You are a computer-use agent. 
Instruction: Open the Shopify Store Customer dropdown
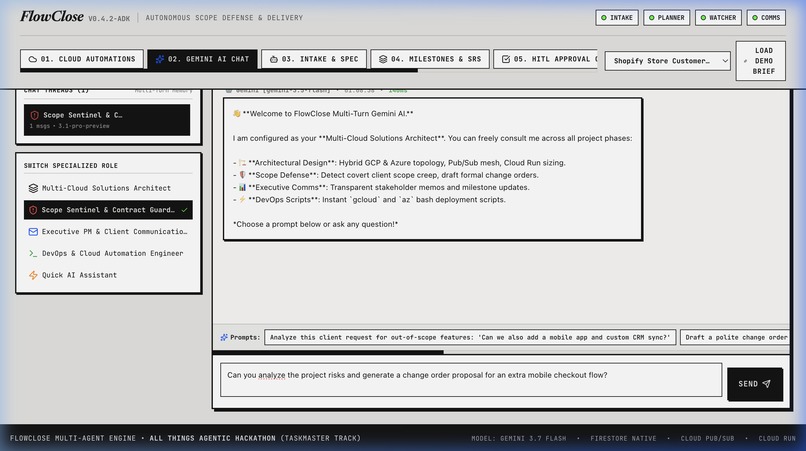point(667,61)
